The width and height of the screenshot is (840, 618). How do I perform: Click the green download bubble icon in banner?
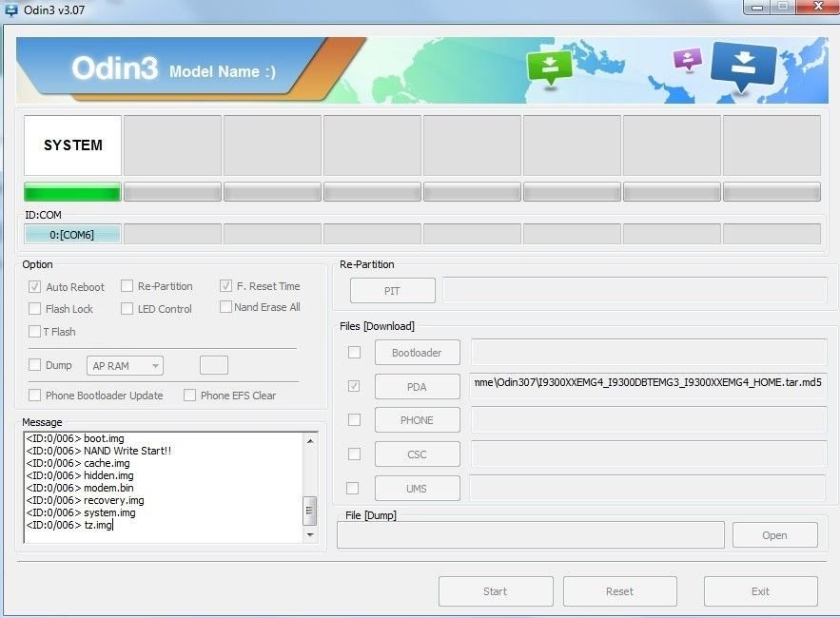point(549,68)
